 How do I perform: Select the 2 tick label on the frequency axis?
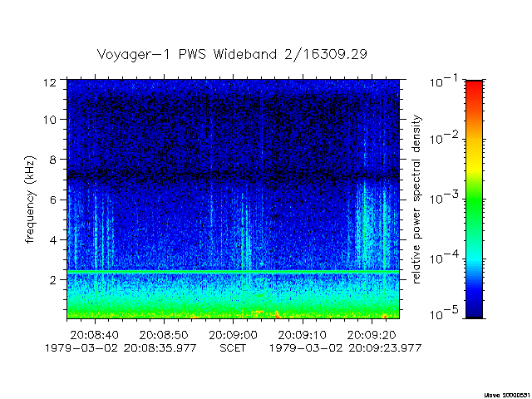coord(53,280)
